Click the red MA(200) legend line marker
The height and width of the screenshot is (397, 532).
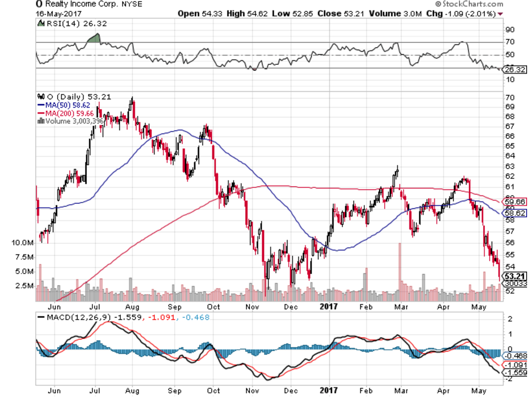click(40, 113)
